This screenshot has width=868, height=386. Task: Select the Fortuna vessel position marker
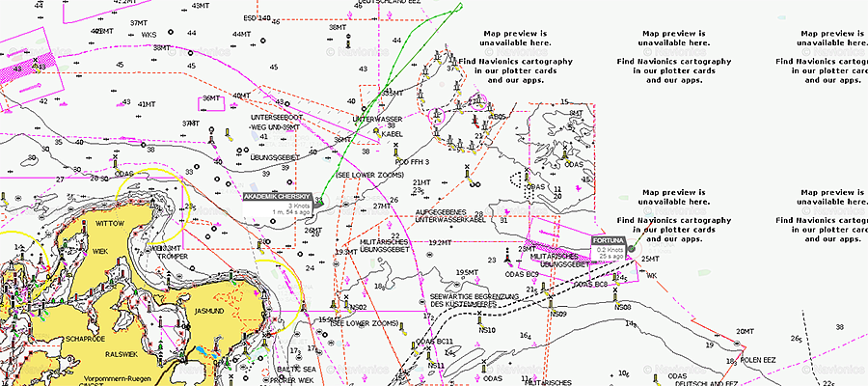(x=632, y=249)
